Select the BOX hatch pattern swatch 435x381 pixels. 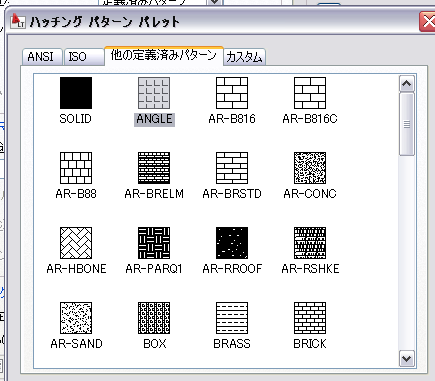tap(154, 318)
